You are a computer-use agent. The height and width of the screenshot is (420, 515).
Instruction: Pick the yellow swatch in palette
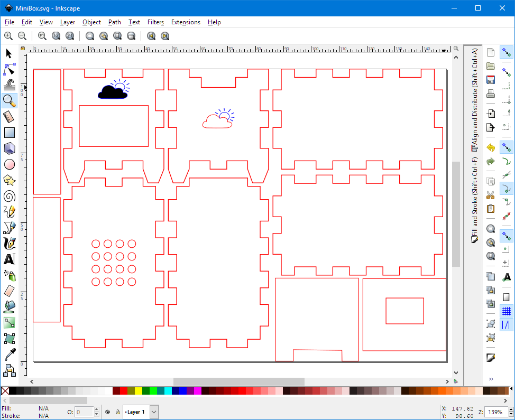[139, 391]
